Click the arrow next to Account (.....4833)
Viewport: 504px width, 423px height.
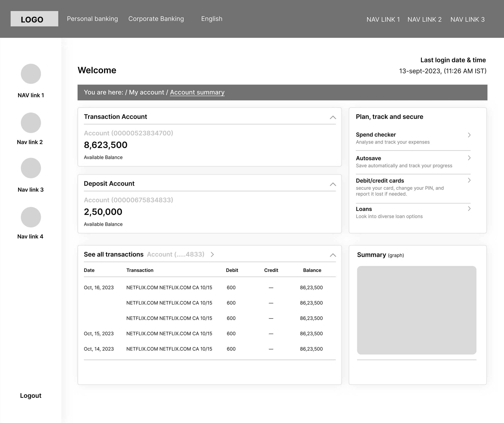pyautogui.click(x=212, y=254)
